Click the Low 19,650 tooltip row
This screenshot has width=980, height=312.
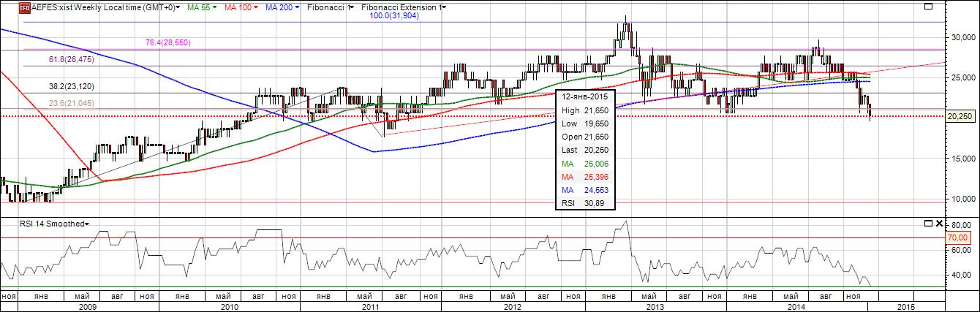586,123
